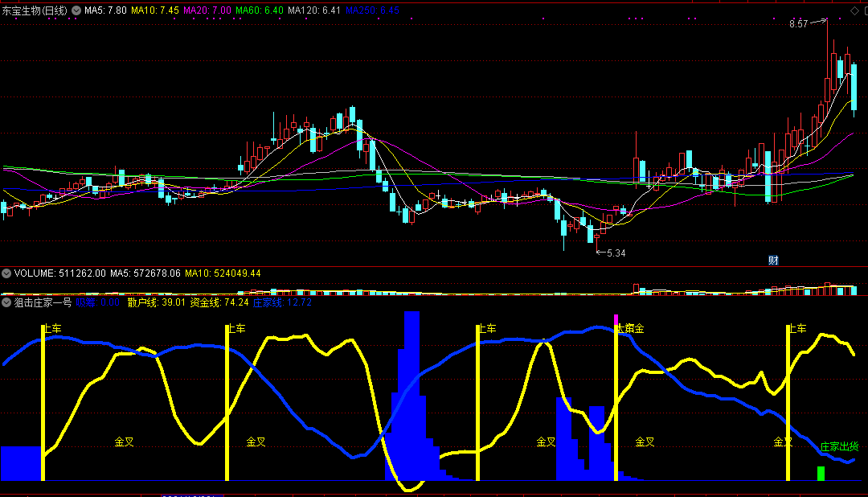Collapse the VOLUME indicator panel arrow
This screenshot has width=868, height=497.
[6, 273]
